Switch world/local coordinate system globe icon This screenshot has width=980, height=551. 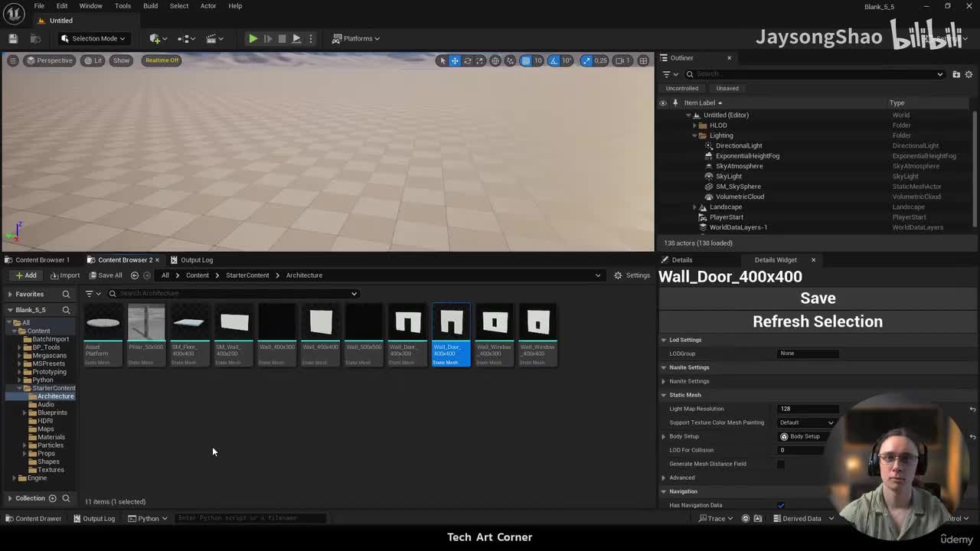pos(495,60)
